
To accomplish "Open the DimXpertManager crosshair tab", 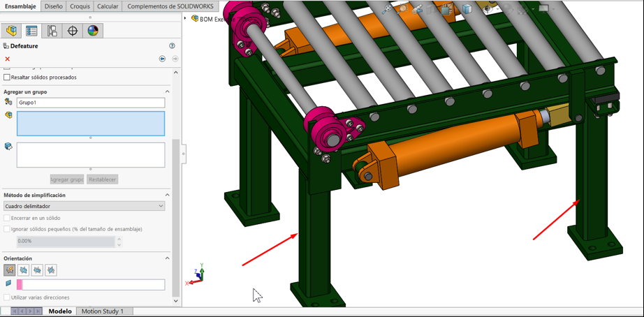I will click(73, 31).
